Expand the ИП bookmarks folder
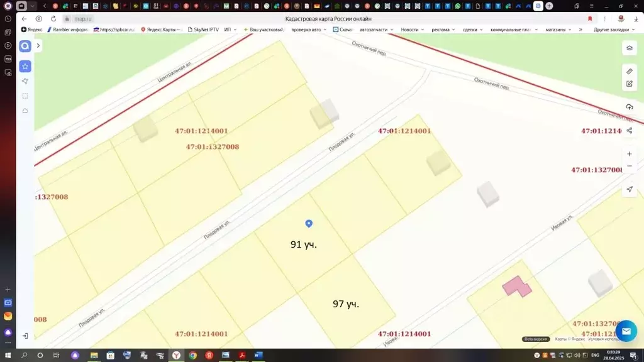This screenshot has height=362, width=644. pos(230,30)
